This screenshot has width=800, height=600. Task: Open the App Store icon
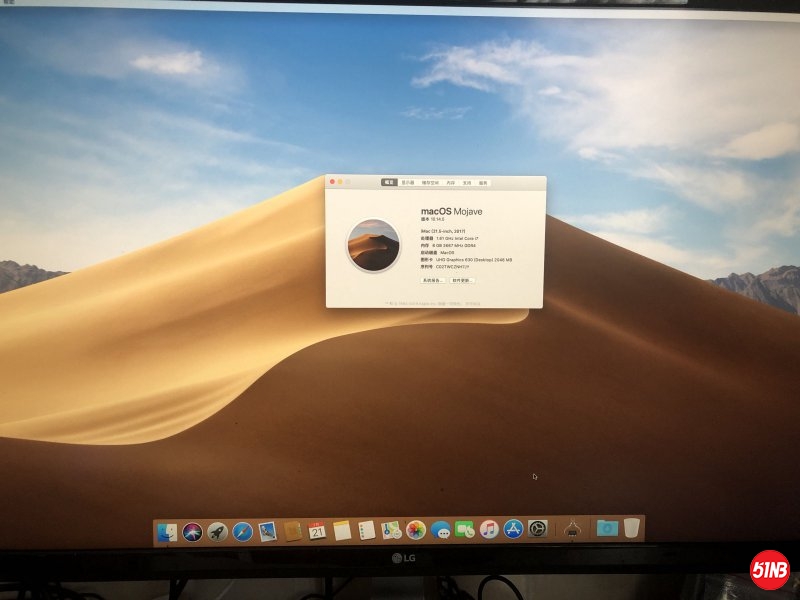[514, 529]
